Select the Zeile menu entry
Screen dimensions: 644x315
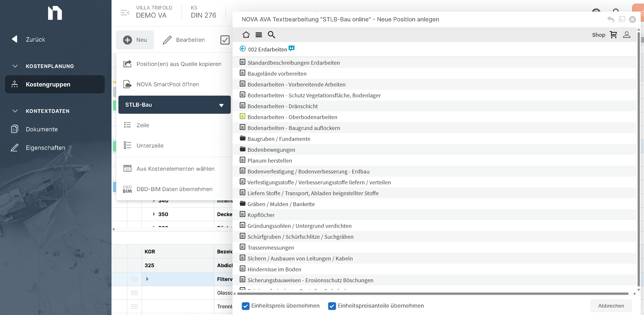pyautogui.click(x=175, y=125)
